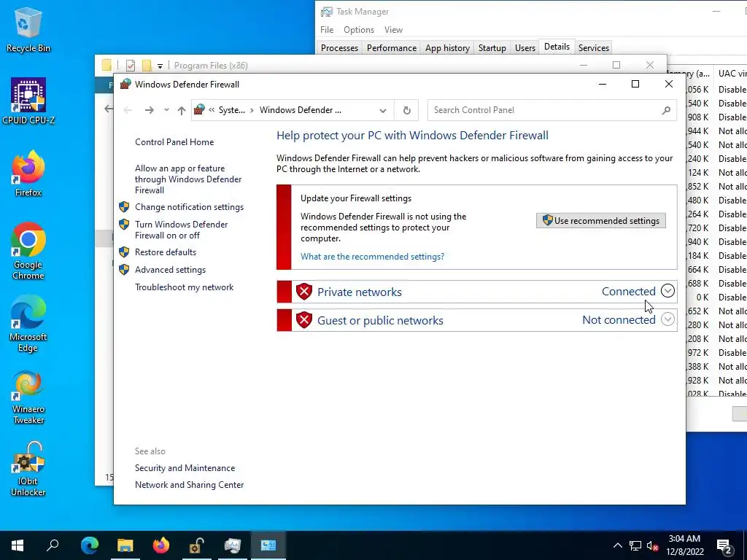This screenshot has height=560, width=747.
Task: Open the Control Panel Home link
Action: [174, 142]
